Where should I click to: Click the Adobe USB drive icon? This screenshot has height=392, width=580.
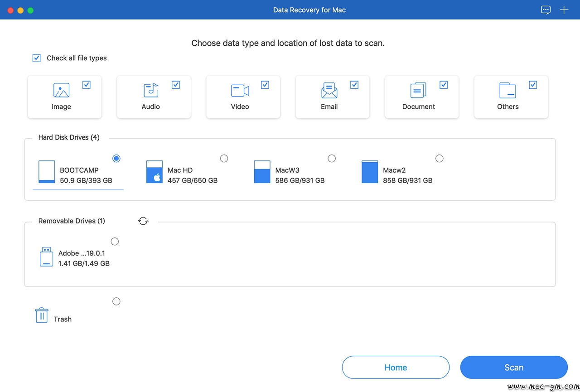pyautogui.click(x=46, y=256)
